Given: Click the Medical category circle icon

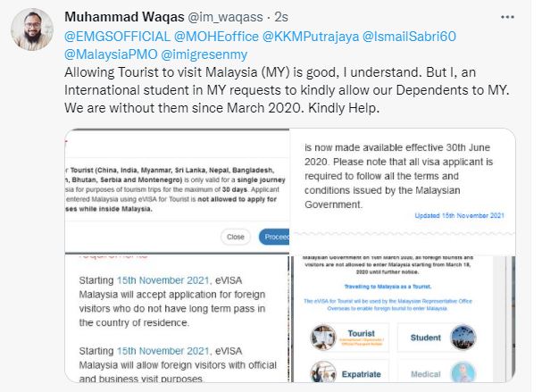Looking at the screenshot, I should 463,372.
